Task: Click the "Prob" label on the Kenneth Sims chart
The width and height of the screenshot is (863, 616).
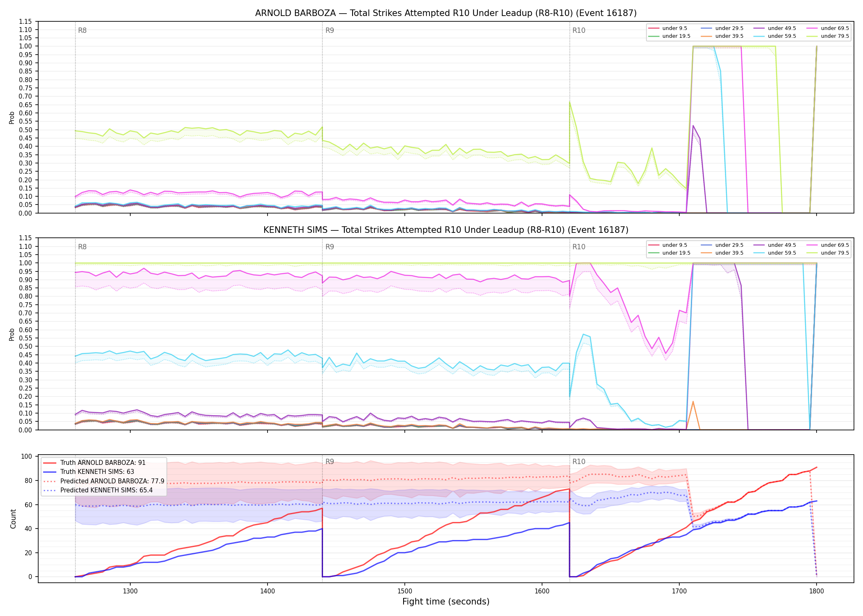Action: (12, 335)
